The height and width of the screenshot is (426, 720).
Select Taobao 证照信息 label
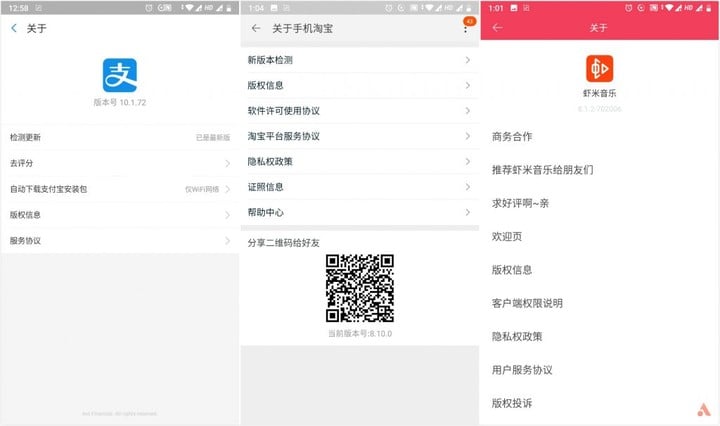(265, 187)
